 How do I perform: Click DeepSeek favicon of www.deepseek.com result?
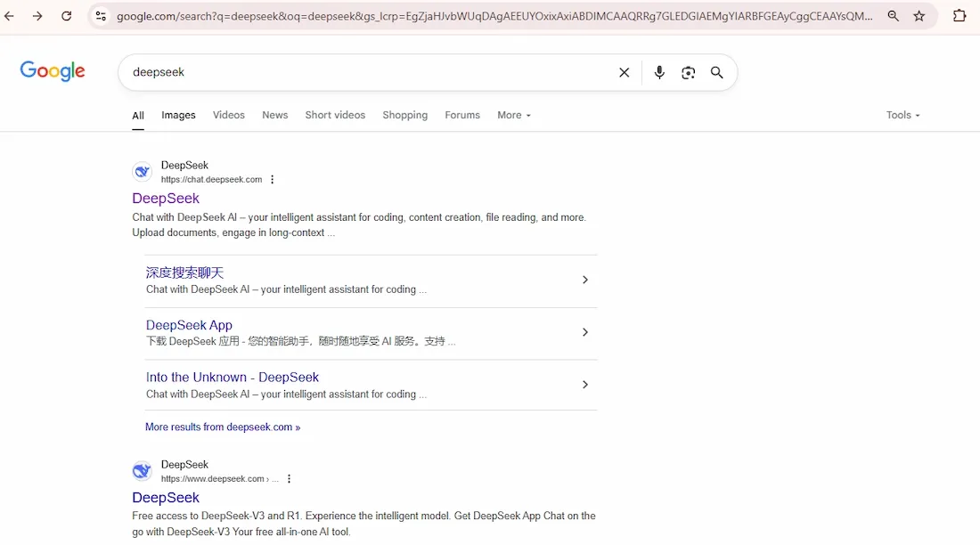[x=142, y=470]
